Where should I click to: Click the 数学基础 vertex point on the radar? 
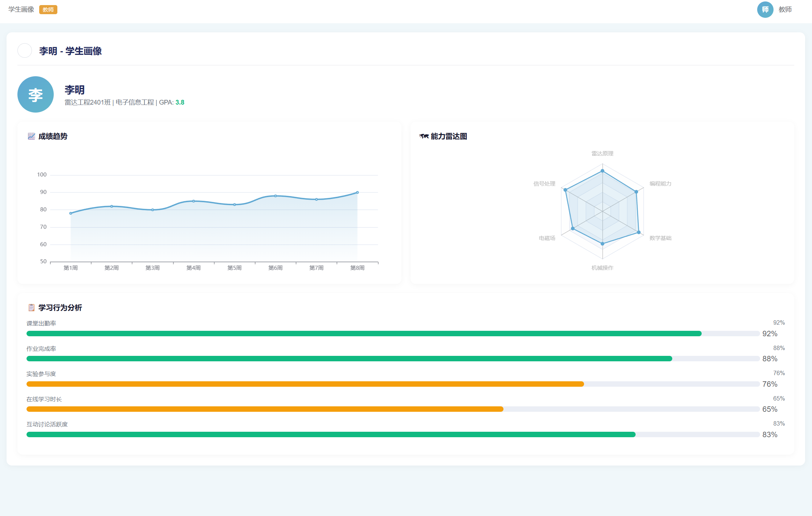[x=638, y=232]
